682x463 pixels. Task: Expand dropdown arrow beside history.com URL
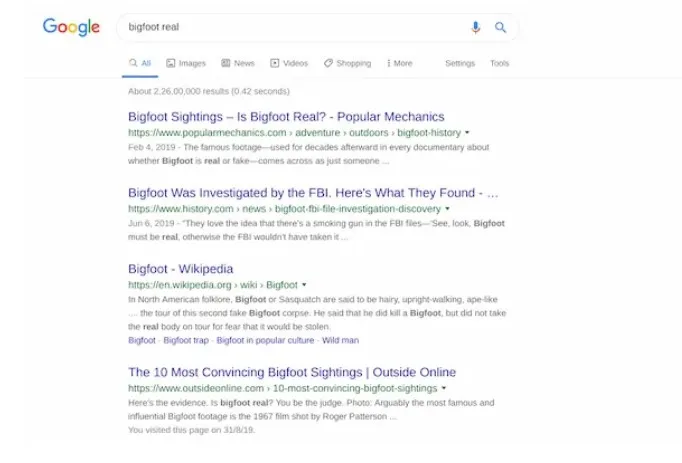(447, 209)
